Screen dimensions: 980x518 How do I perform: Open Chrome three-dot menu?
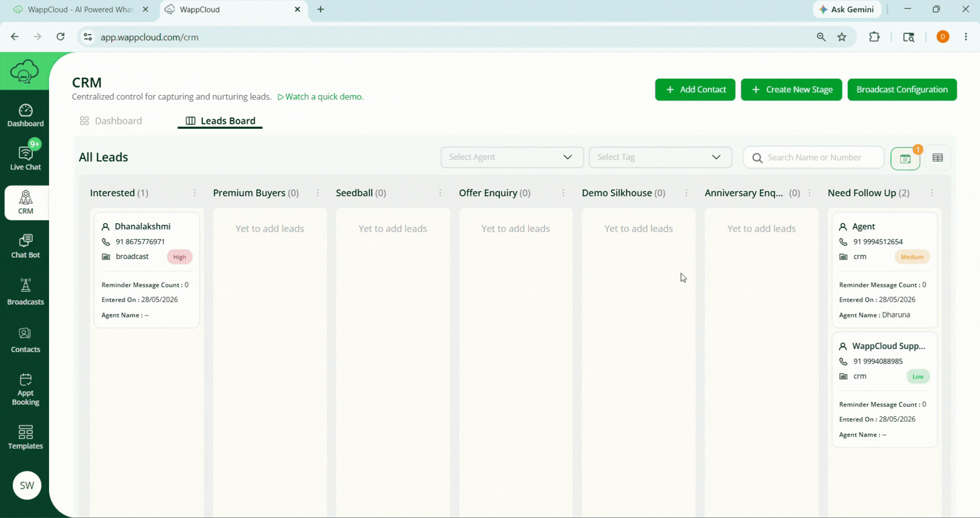(966, 37)
